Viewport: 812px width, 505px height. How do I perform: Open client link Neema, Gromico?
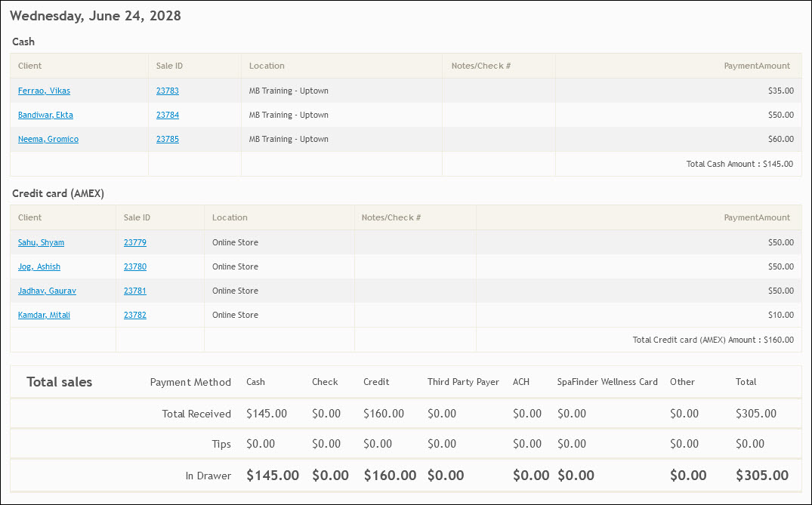pyautogui.click(x=48, y=139)
